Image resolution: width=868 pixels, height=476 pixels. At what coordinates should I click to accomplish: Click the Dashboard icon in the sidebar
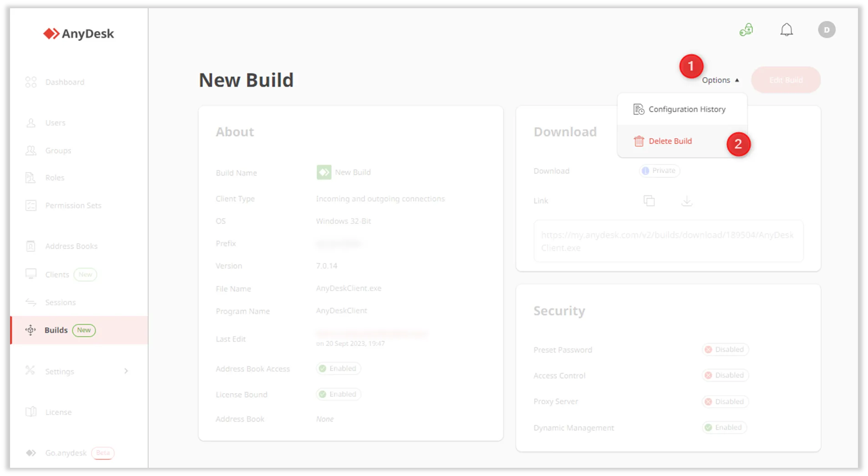[31, 82]
